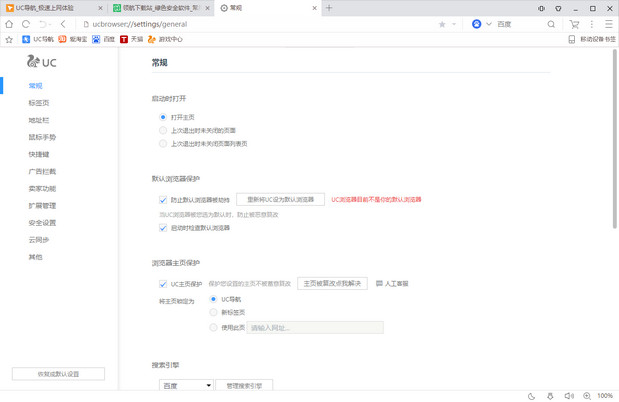
Task: Open the 百度 bookmark in bookmarks bar
Action: click(103, 39)
